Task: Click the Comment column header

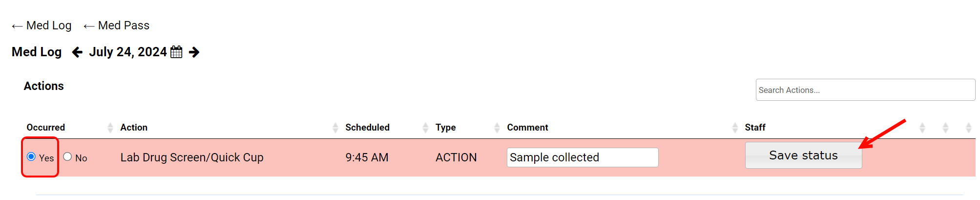Action: click(527, 128)
